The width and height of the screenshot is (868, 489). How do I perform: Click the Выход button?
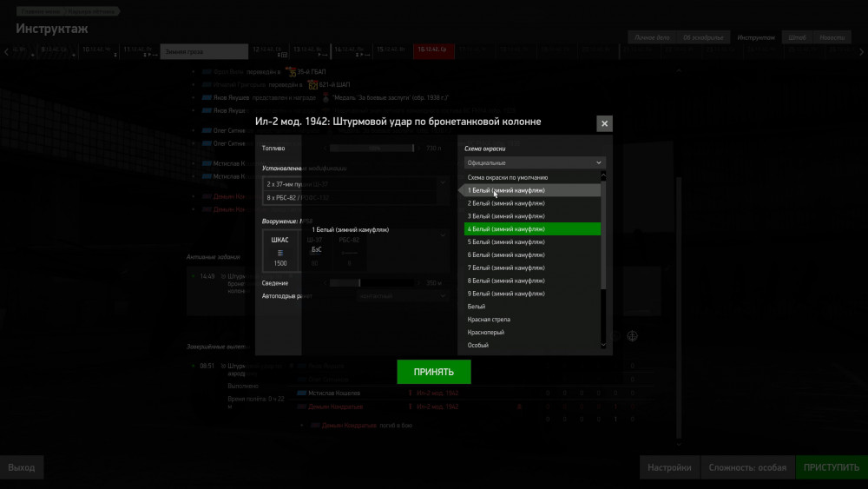coord(22,467)
